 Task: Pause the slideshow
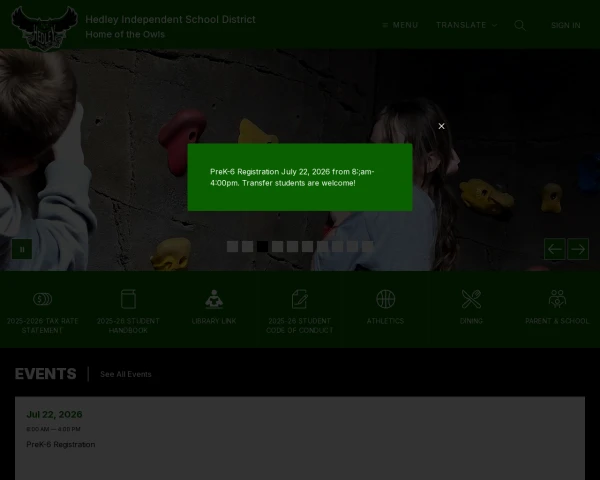(22, 249)
